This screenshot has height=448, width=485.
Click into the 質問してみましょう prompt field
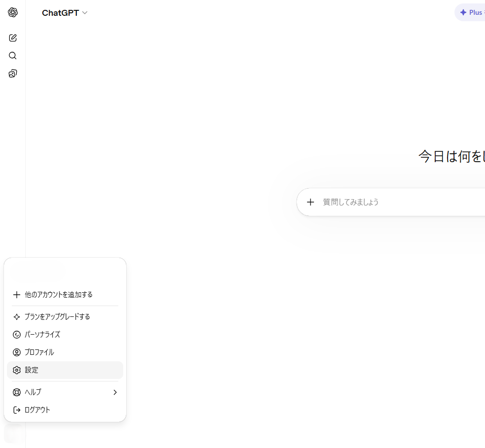coord(394,202)
